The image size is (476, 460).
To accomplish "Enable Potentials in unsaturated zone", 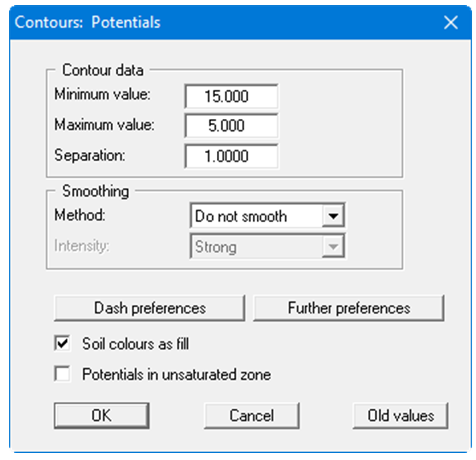I will pyautogui.click(x=63, y=375).
